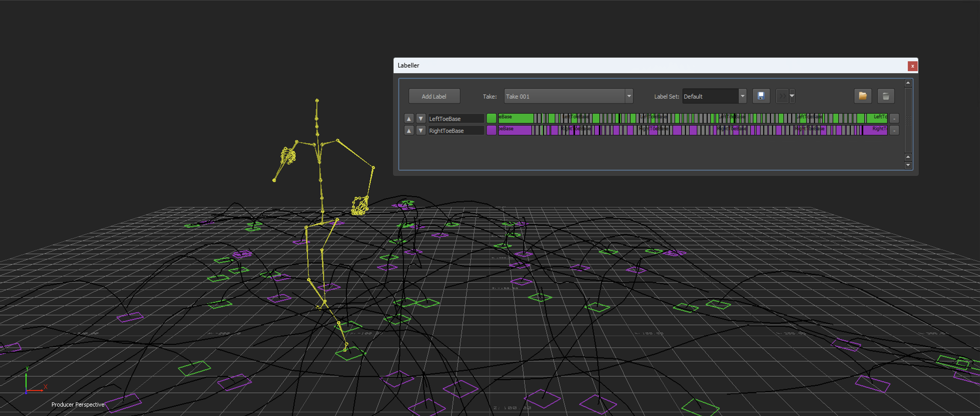Click the green LeftToeBase color swatch
980x416 pixels.
pyautogui.click(x=492, y=118)
